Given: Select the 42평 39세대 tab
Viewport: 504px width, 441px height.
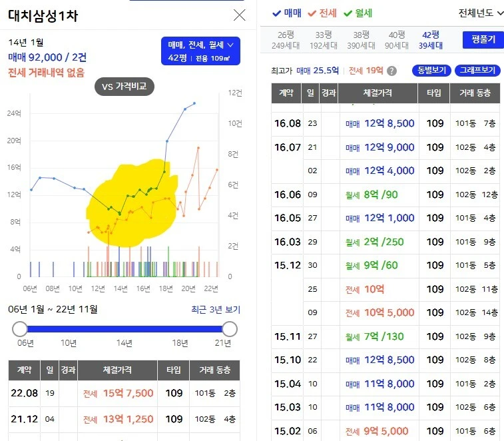Looking at the screenshot, I should click(430, 40).
